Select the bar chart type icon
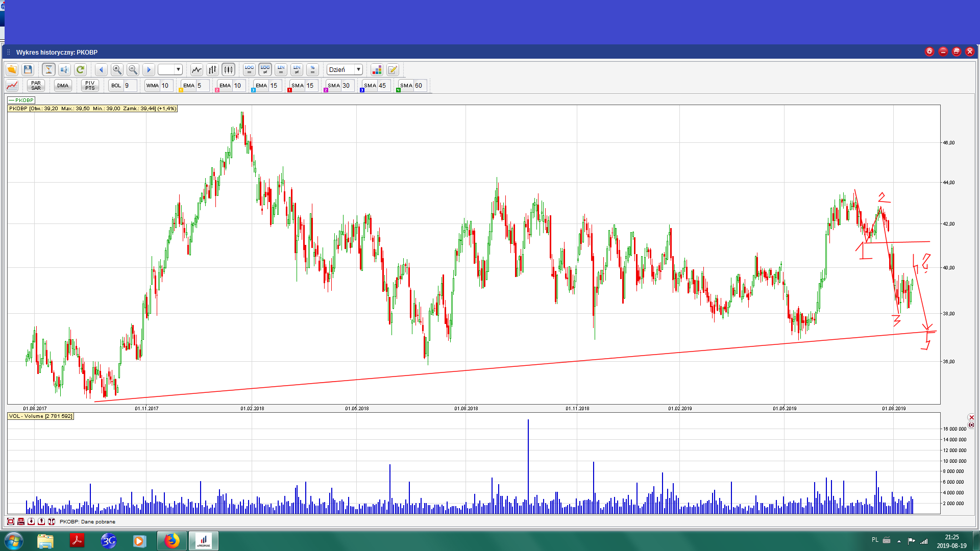Image resolution: width=980 pixels, height=551 pixels. [x=212, y=69]
